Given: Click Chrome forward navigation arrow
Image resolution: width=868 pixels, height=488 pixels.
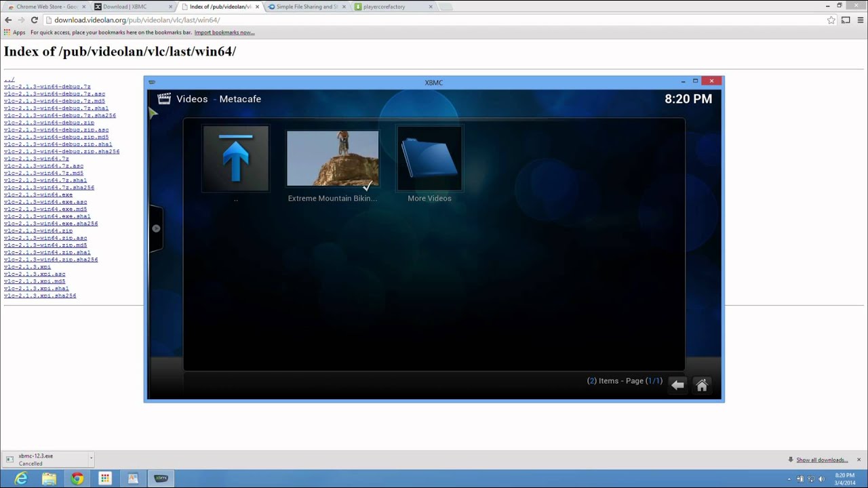Looking at the screenshot, I should click(21, 20).
